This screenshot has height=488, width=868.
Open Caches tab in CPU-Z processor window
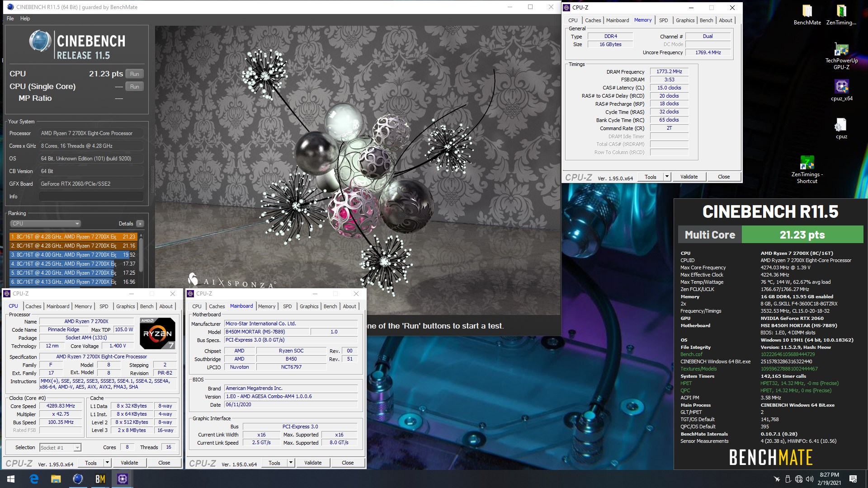[33, 306]
